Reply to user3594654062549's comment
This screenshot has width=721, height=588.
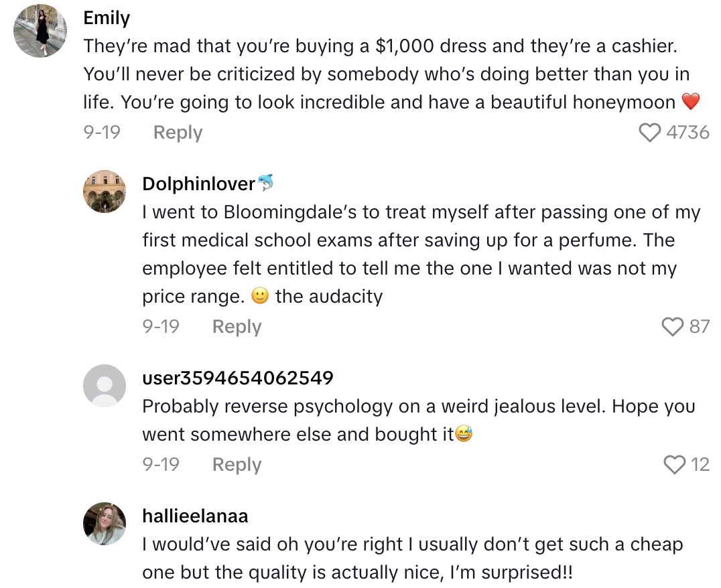coord(236,464)
